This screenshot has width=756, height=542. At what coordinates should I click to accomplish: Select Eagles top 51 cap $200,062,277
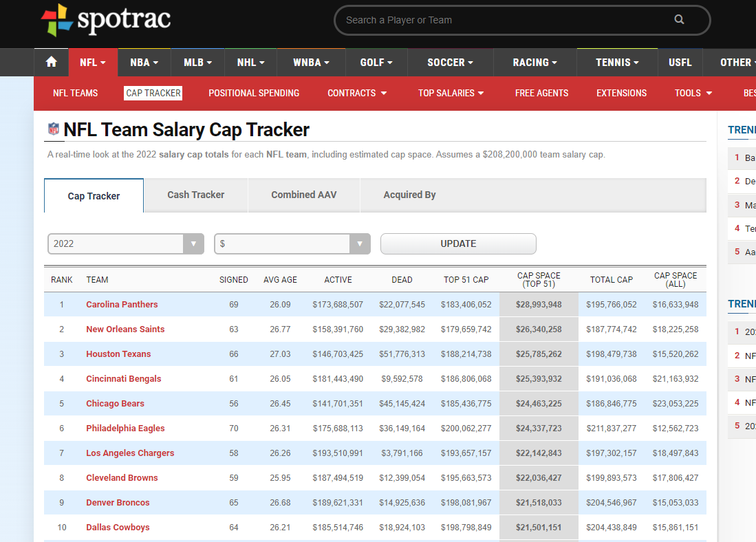(466, 429)
